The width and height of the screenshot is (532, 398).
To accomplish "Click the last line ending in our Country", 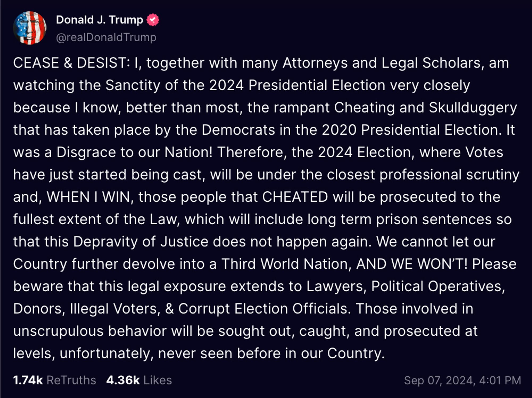I will (x=199, y=354).
